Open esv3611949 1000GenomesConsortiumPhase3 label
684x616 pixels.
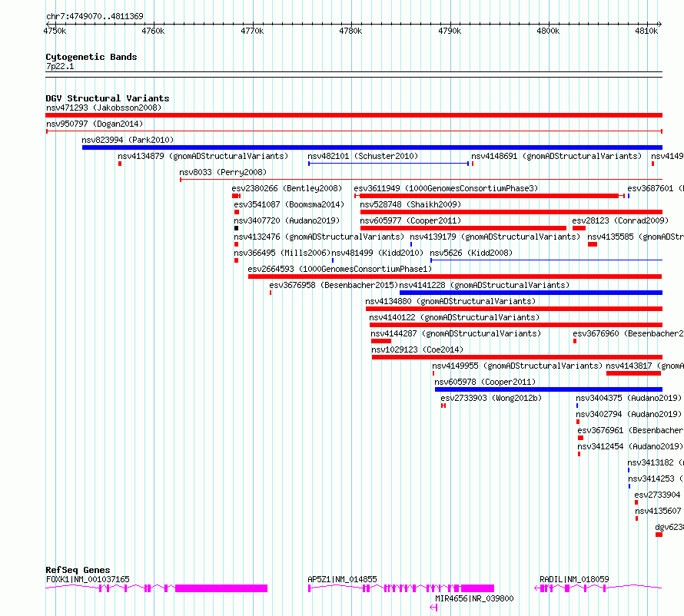[x=446, y=188]
